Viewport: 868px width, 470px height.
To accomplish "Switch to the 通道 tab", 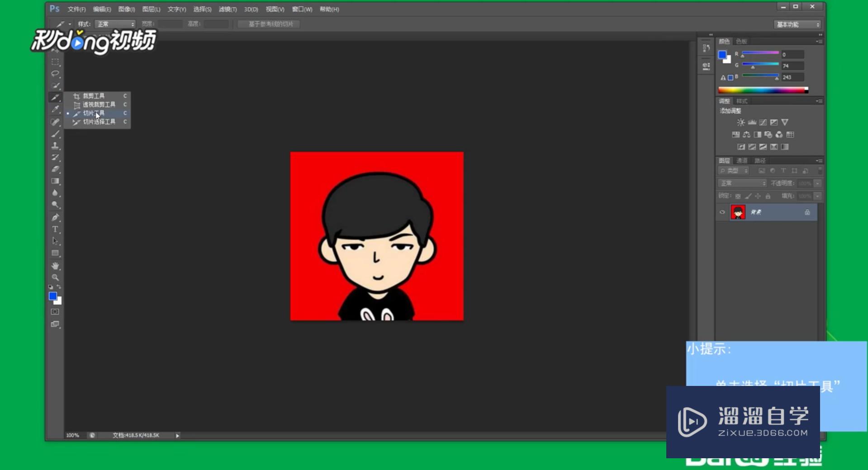I will pyautogui.click(x=742, y=161).
